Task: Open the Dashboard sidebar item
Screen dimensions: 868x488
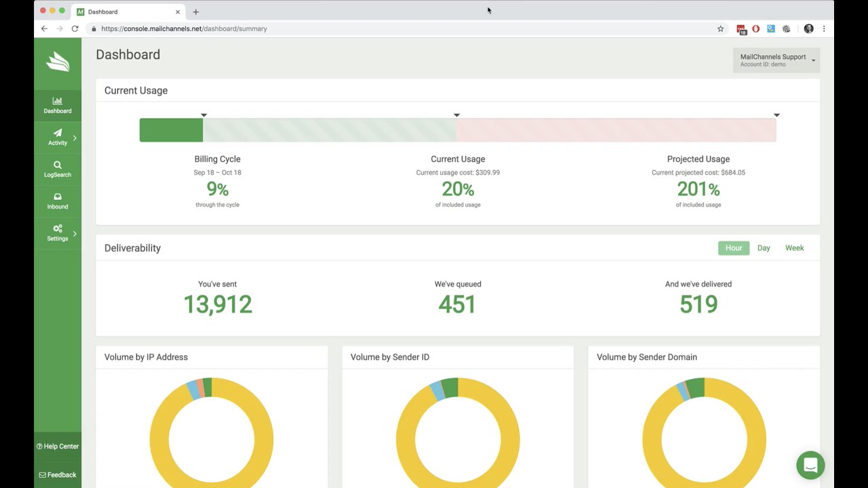Action: (58, 105)
